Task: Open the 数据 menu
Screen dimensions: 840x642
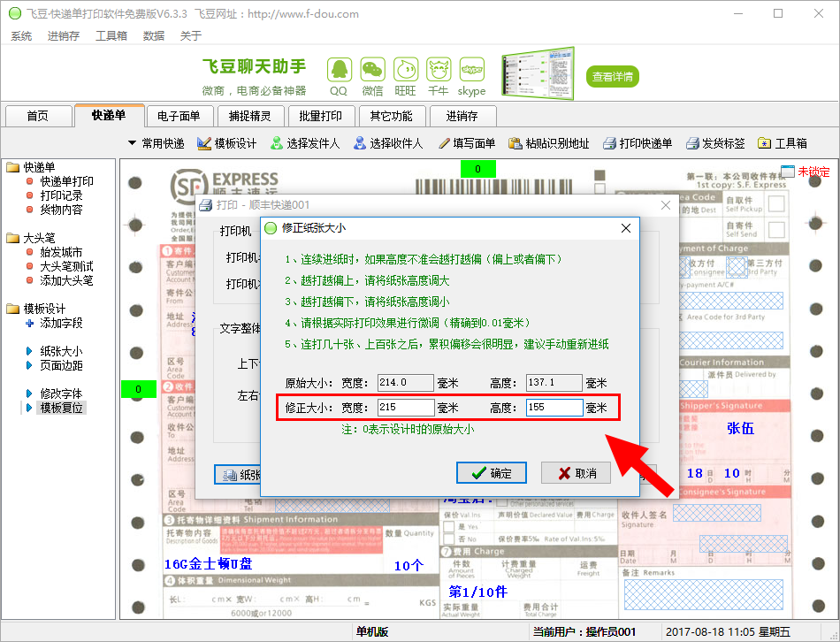Action: click(x=154, y=36)
